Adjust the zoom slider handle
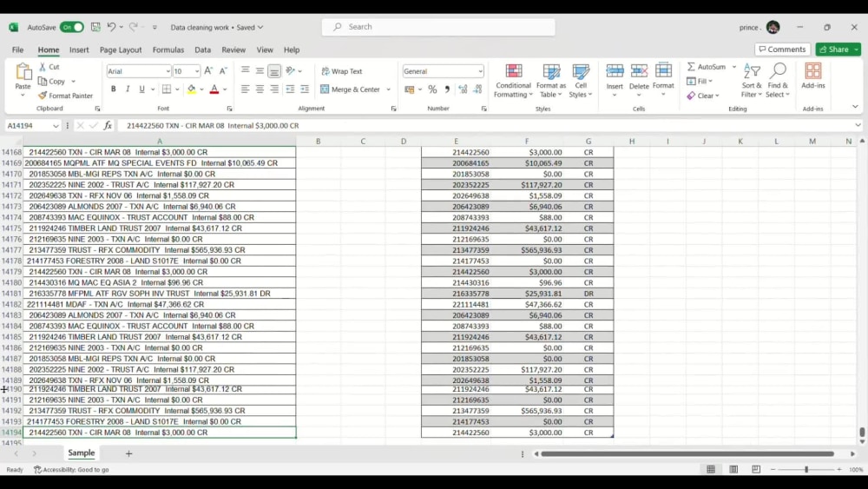Viewport: 868px width, 489px height. coord(806,469)
